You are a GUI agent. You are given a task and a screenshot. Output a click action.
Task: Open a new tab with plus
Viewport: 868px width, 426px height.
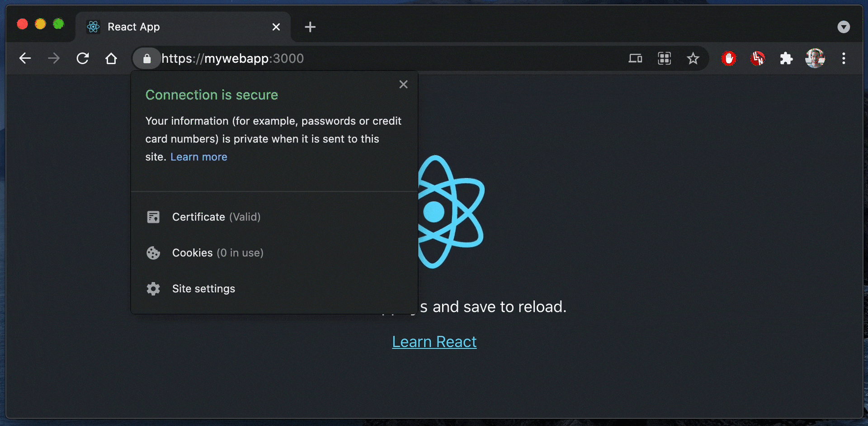click(310, 27)
